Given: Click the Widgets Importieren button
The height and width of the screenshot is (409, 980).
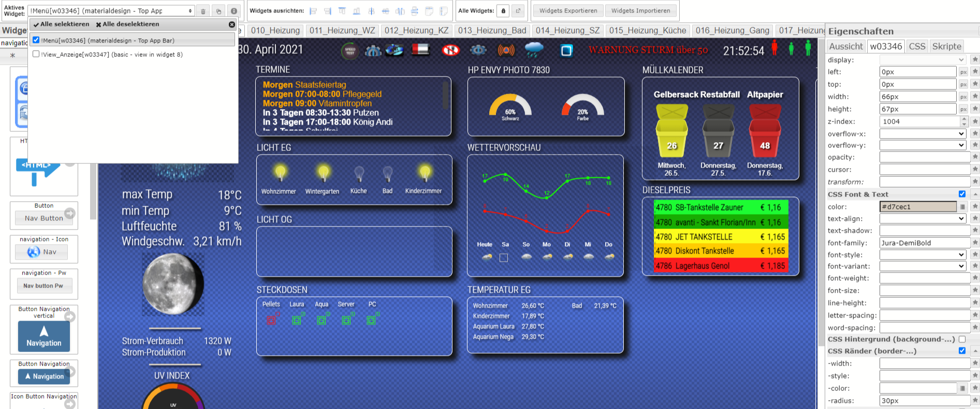Looking at the screenshot, I should click(x=640, y=11).
